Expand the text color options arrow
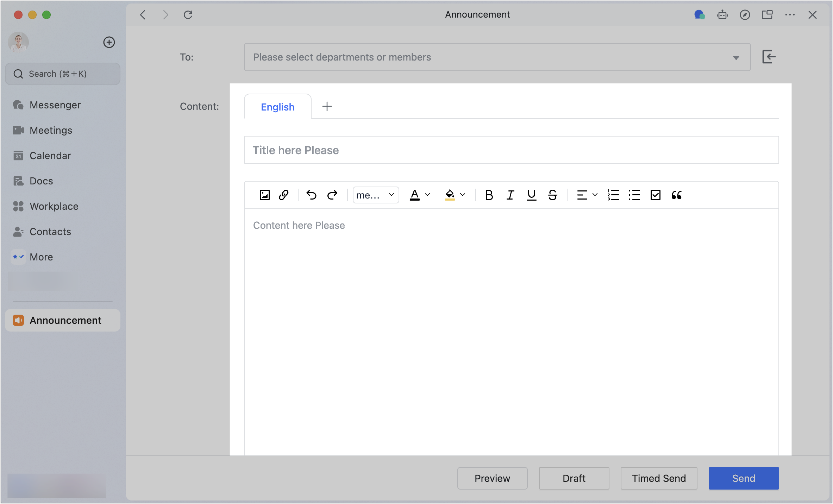 (427, 195)
